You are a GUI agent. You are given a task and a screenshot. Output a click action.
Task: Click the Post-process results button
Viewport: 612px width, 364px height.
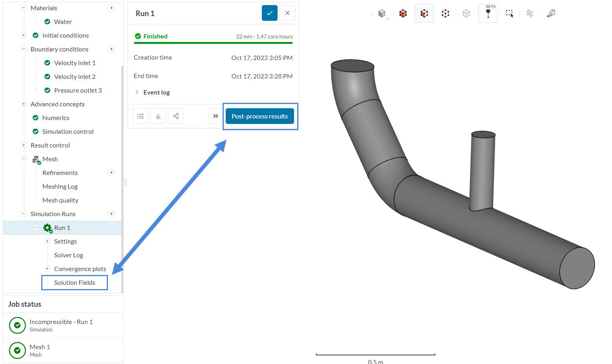259,116
